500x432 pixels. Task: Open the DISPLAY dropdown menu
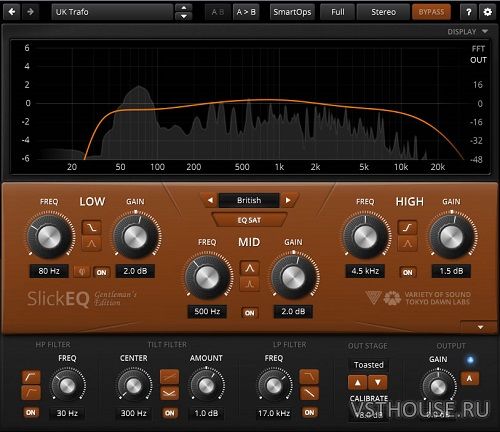click(x=467, y=32)
